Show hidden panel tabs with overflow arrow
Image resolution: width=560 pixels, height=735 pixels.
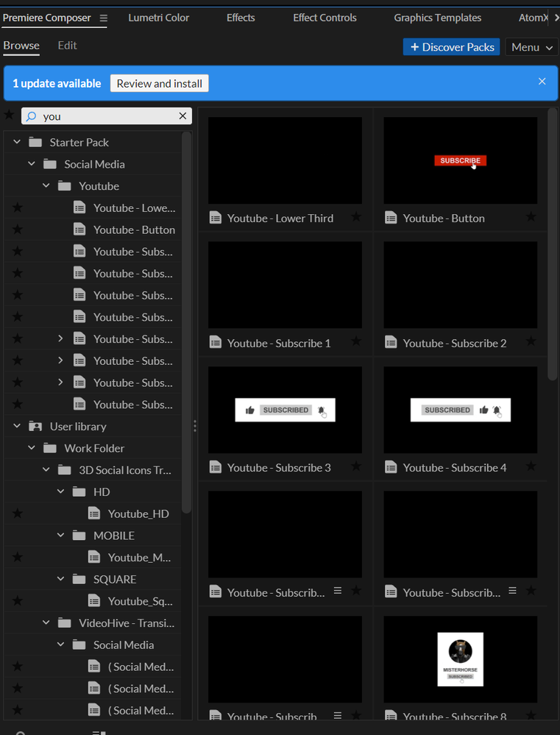pyautogui.click(x=556, y=18)
